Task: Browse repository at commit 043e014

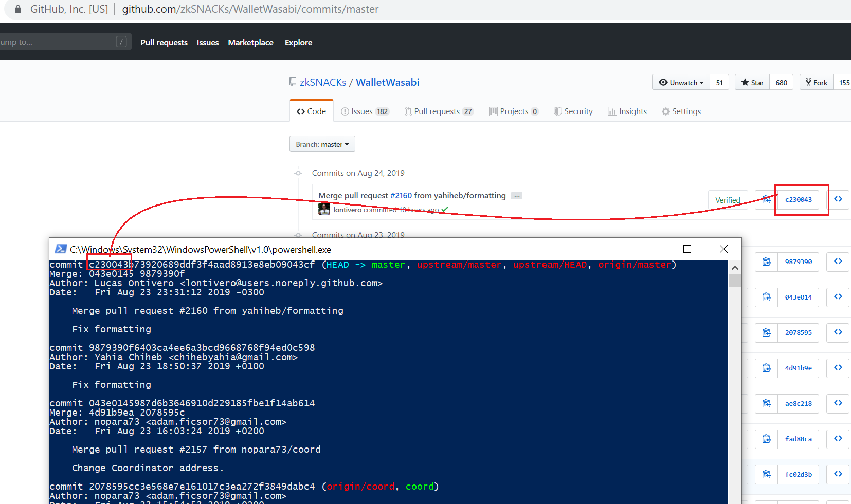Action: [x=838, y=297]
